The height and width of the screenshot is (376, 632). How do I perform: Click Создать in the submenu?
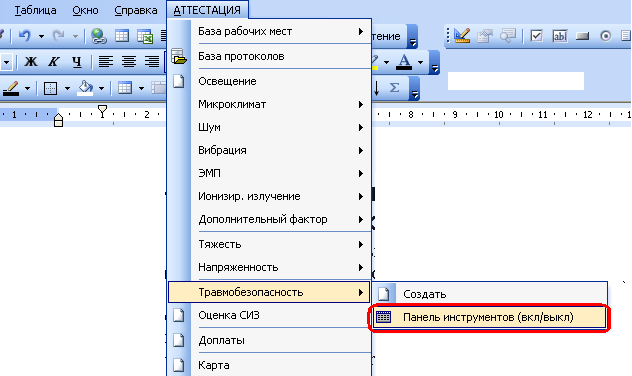click(x=490, y=294)
